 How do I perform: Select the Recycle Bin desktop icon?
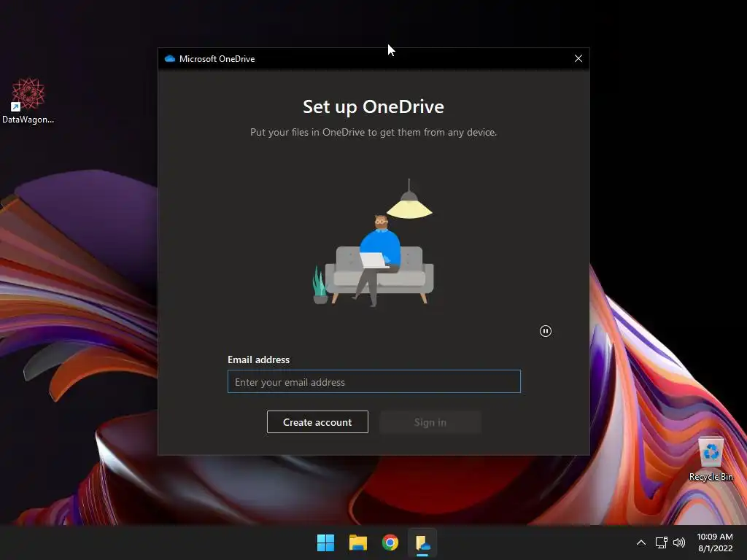click(x=711, y=459)
